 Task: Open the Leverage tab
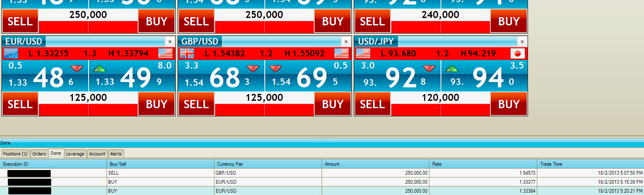[75, 154]
